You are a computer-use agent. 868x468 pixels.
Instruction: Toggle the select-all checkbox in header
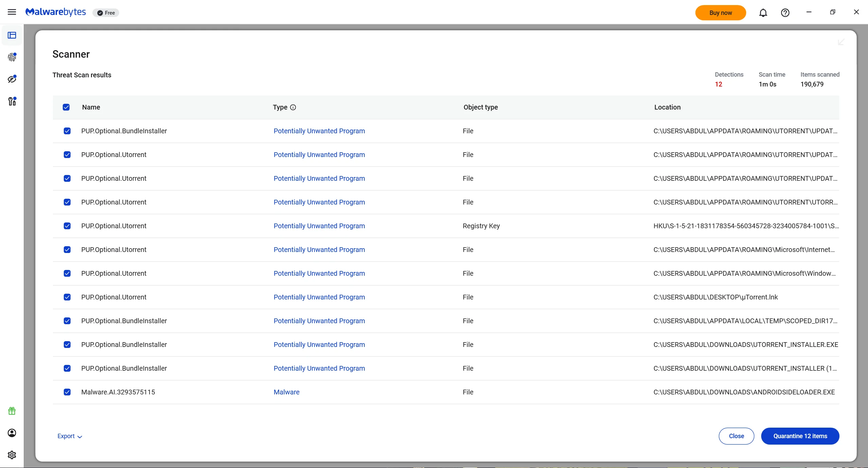click(66, 108)
